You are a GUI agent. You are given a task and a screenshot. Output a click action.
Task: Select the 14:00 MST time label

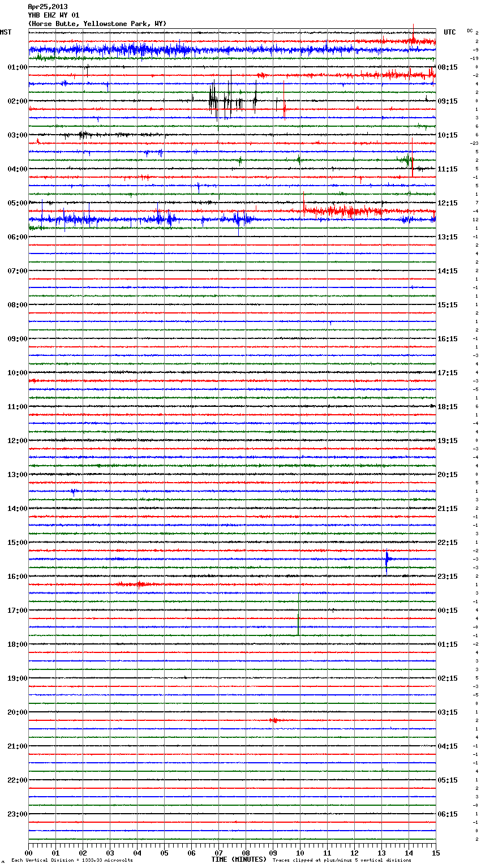(18, 509)
